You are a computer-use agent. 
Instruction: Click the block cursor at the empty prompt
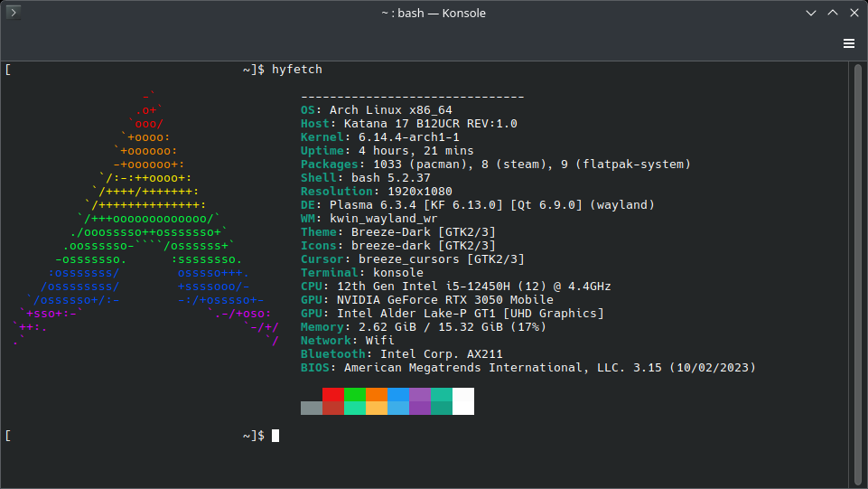pos(275,436)
